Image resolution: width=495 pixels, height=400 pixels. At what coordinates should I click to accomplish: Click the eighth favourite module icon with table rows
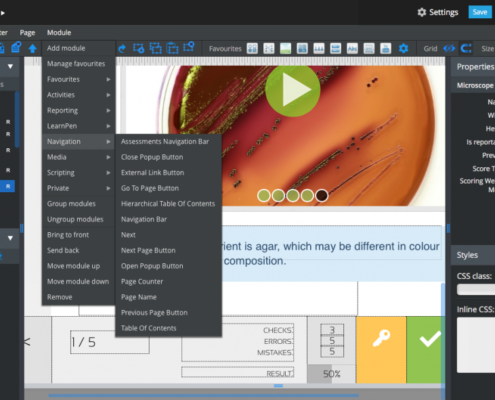tap(369, 49)
